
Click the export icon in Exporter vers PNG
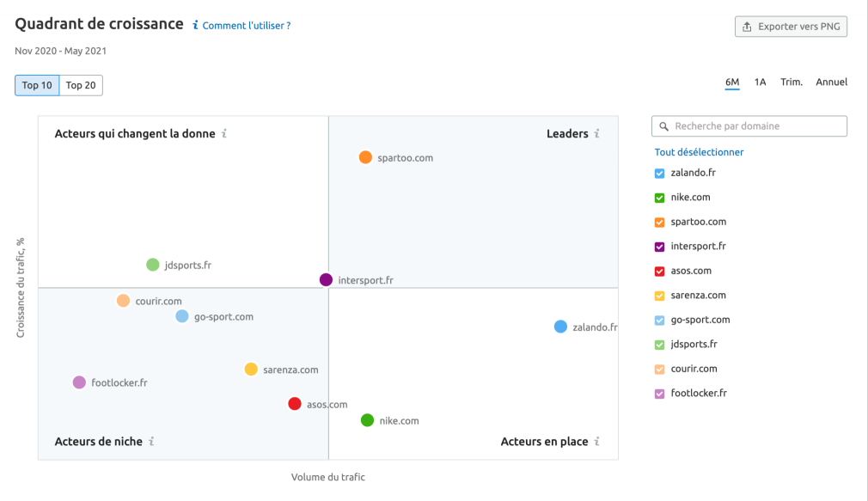point(747,27)
